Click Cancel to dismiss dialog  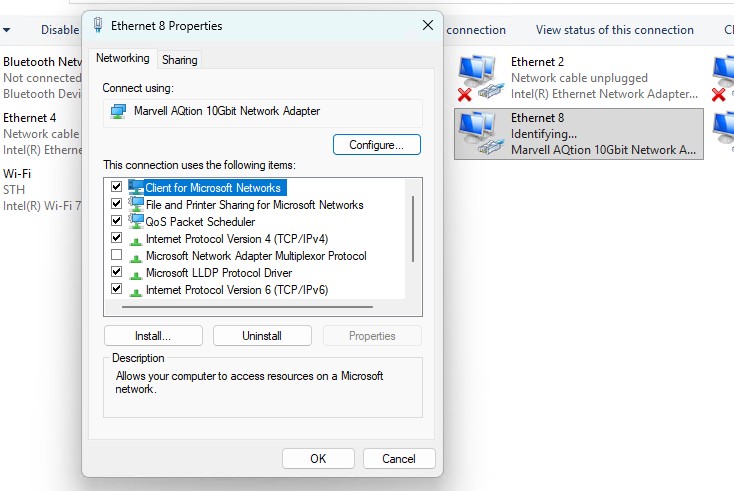tap(399, 458)
